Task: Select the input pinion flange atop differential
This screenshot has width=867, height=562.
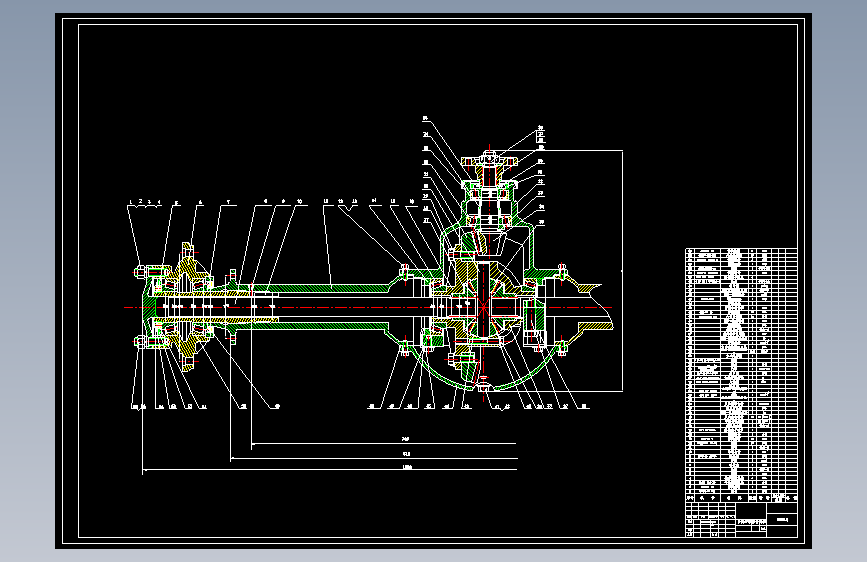Action: click(x=489, y=160)
